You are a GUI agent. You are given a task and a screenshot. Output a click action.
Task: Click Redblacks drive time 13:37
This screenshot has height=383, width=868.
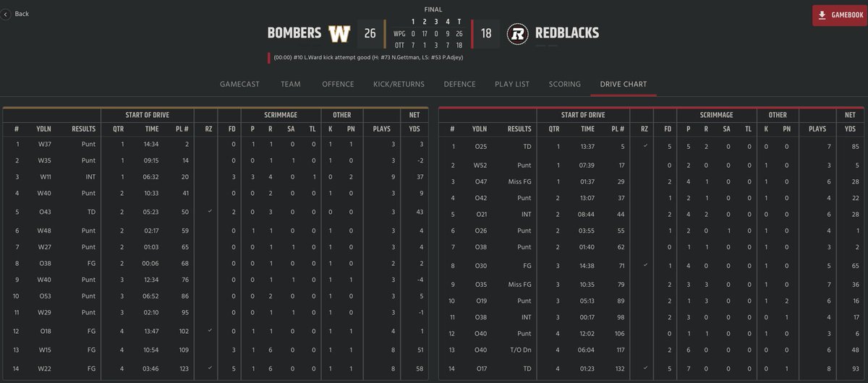pyautogui.click(x=588, y=147)
